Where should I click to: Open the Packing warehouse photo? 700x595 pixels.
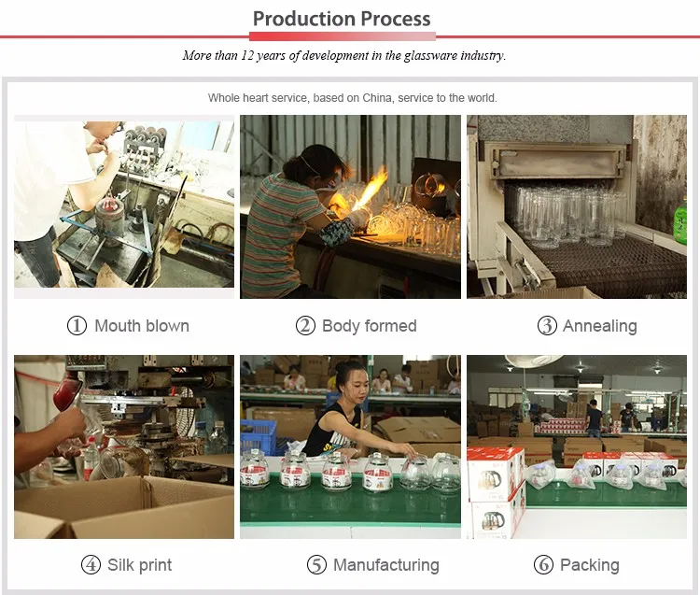pos(577,446)
